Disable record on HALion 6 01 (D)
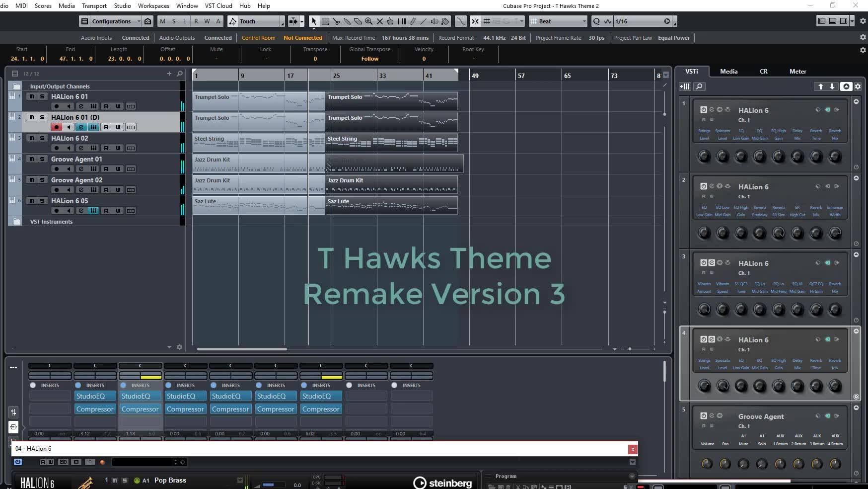Image resolution: width=868 pixels, height=489 pixels. (57, 127)
